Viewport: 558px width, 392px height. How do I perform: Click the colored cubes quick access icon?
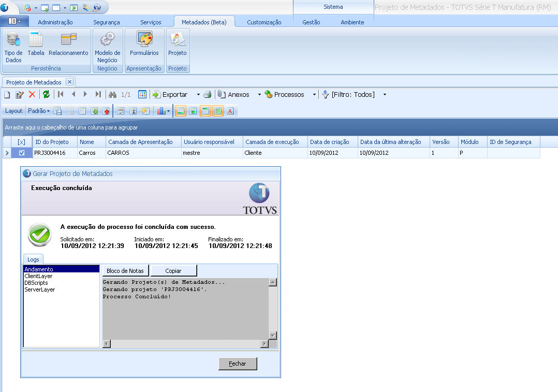coord(27,7)
